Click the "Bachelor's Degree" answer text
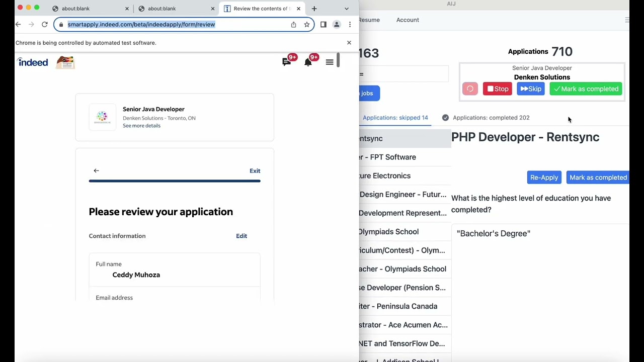Image resolution: width=644 pixels, height=362 pixels. click(493, 233)
